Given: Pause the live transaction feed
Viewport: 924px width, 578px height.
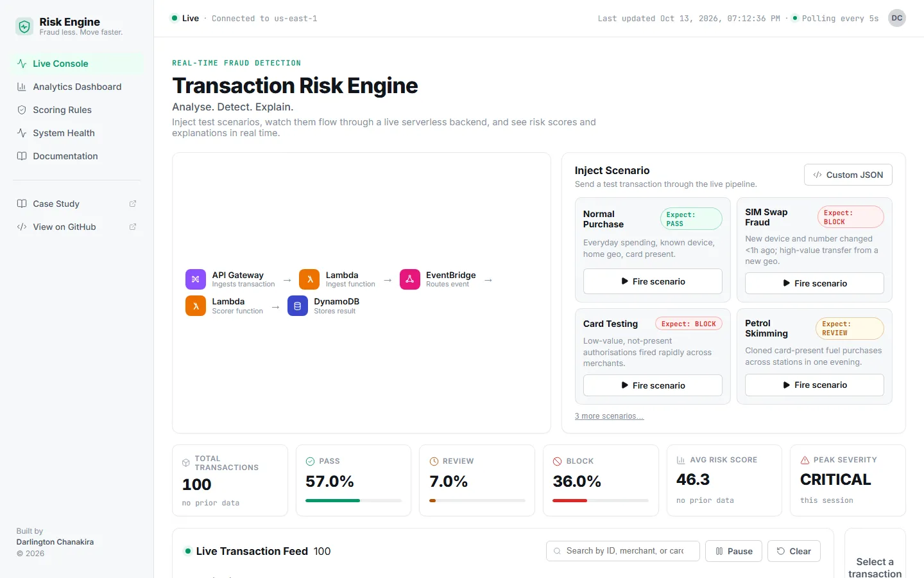Looking at the screenshot, I should pos(733,551).
